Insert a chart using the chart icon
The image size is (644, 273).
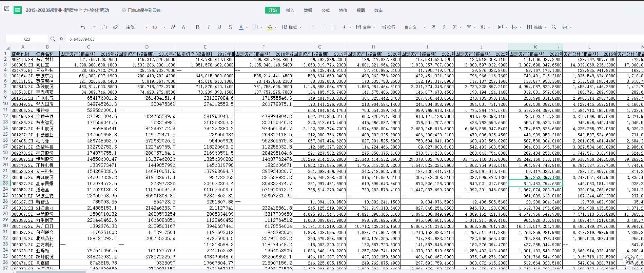(x=501, y=27)
